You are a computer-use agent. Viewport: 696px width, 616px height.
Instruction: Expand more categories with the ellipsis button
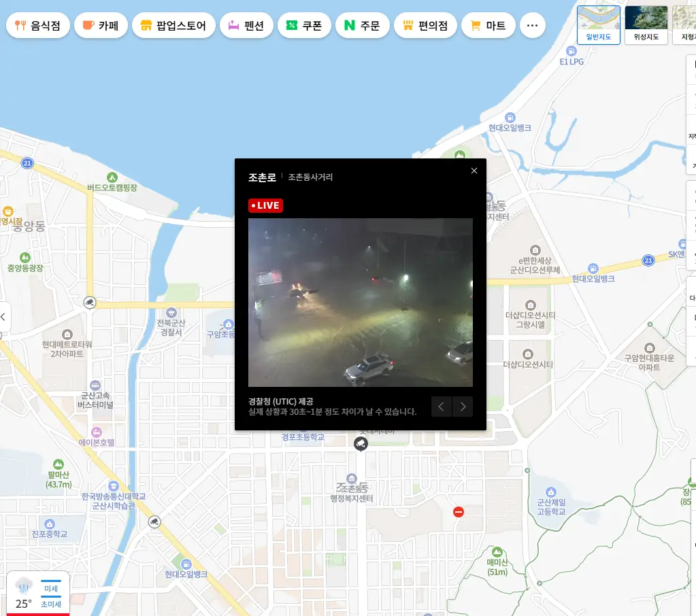(532, 26)
